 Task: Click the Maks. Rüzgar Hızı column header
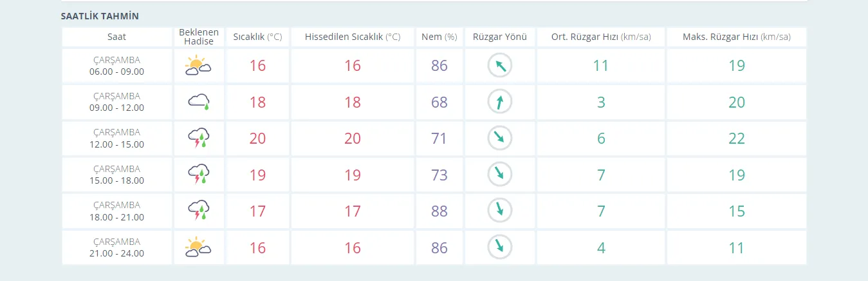coord(736,37)
